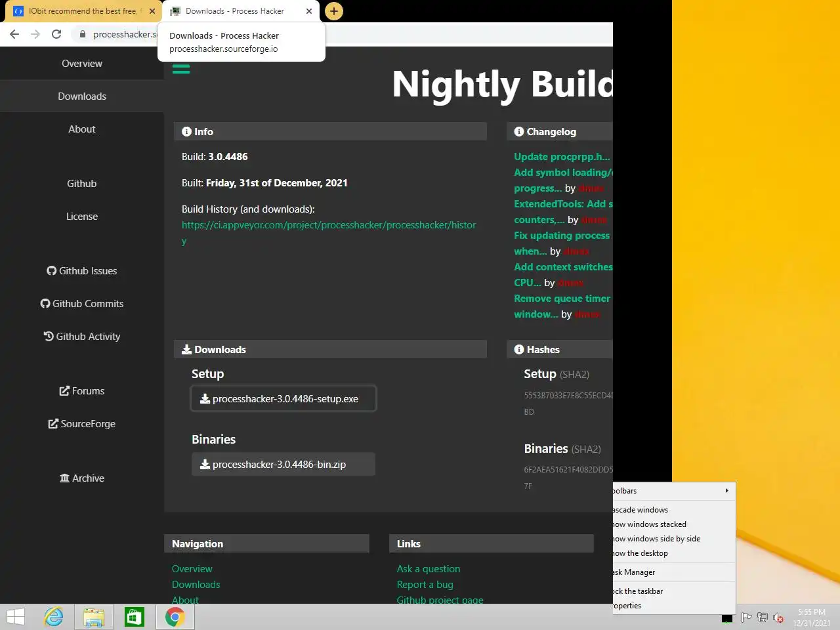Open Archive in the sidebar
The width and height of the screenshot is (840, 630).
[82, 478]
